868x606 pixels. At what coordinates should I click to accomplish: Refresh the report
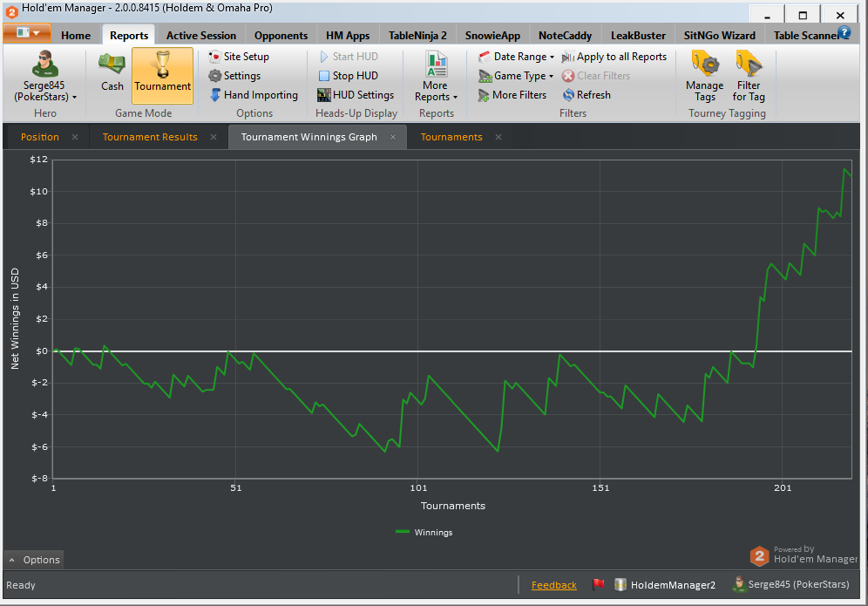587,95
